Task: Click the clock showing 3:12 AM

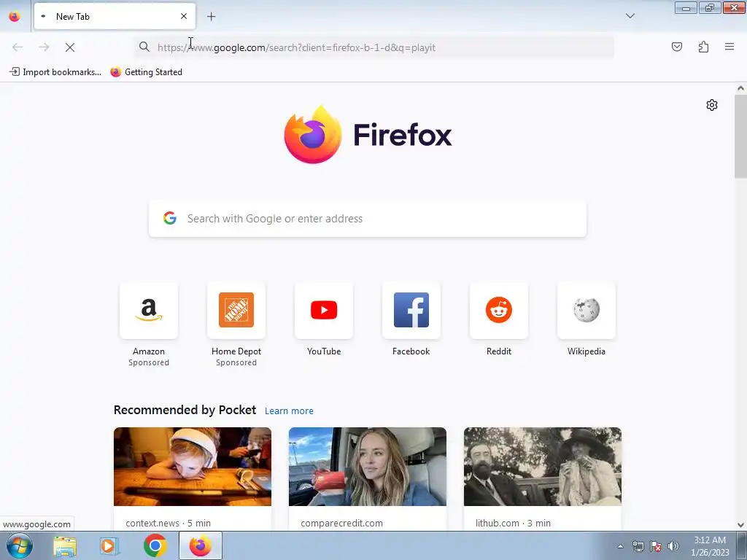Action: pyautogui.click(x=710, y=540)
